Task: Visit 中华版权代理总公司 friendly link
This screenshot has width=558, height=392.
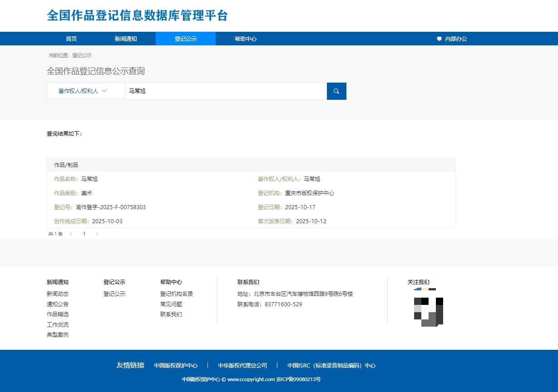Action: pos(242,366)
